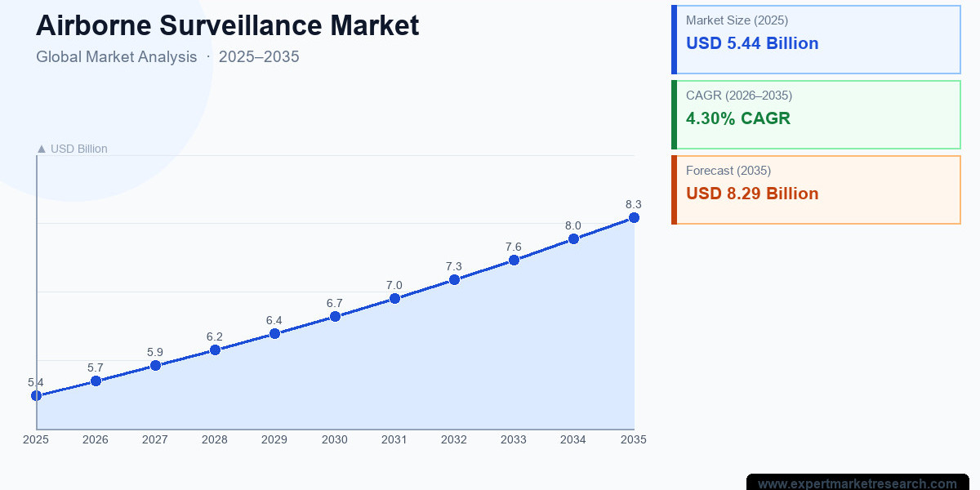The width and height of the screenshot is (980, 490).
Task: Click the 2028 x-axis year label
Action: point(215,439)
